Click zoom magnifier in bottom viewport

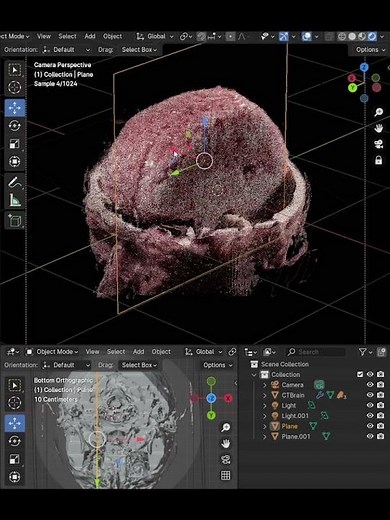(226, 427)
